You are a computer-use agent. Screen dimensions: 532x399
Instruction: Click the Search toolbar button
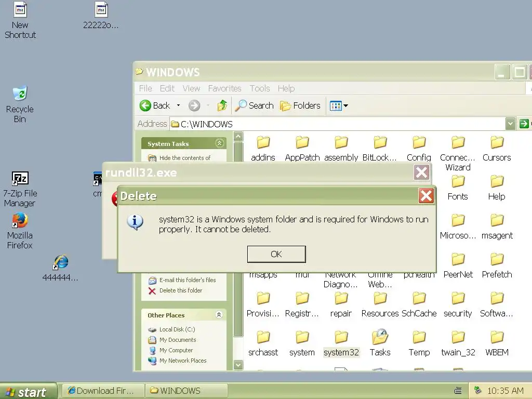point(255,105)
